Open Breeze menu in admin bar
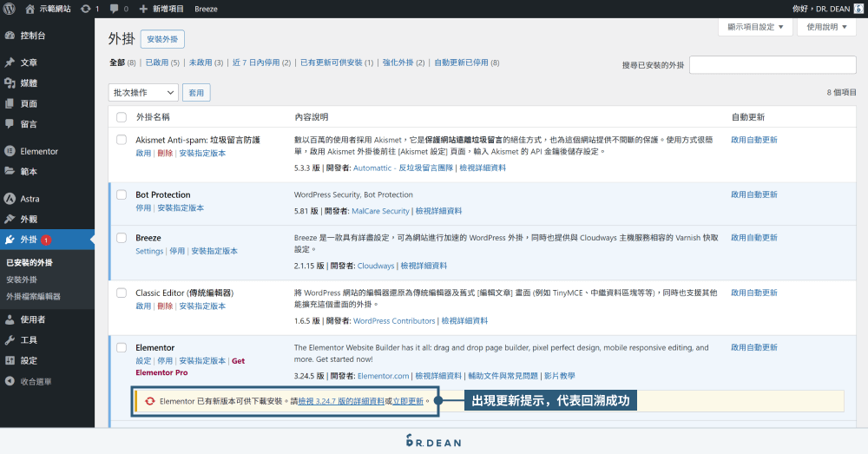The image size is (868, 454). pyautogui.click(x=206, y=9)
